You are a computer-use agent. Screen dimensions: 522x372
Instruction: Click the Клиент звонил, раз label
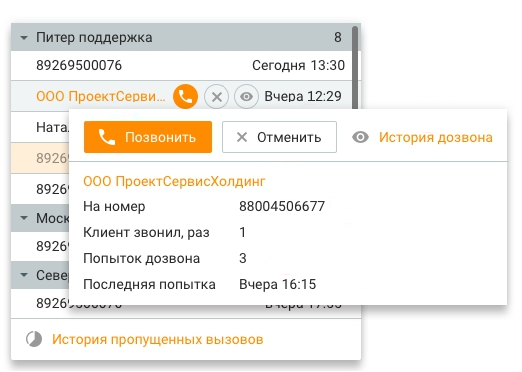point(146,232)
